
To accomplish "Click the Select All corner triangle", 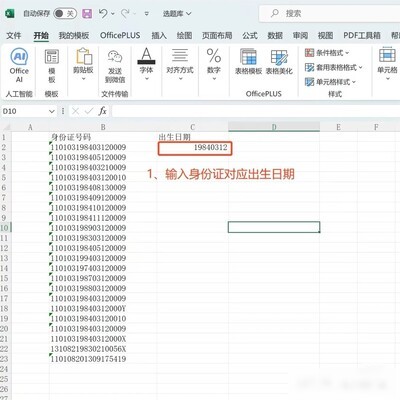I will click(6, 127).
